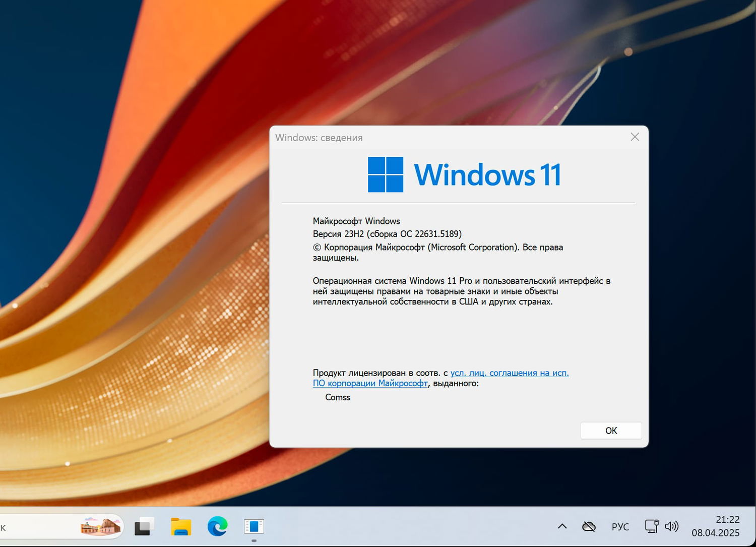756x547 pixels.
Task: Click the ПО корпорации Майкрософт link
Action: click(370, 383)
